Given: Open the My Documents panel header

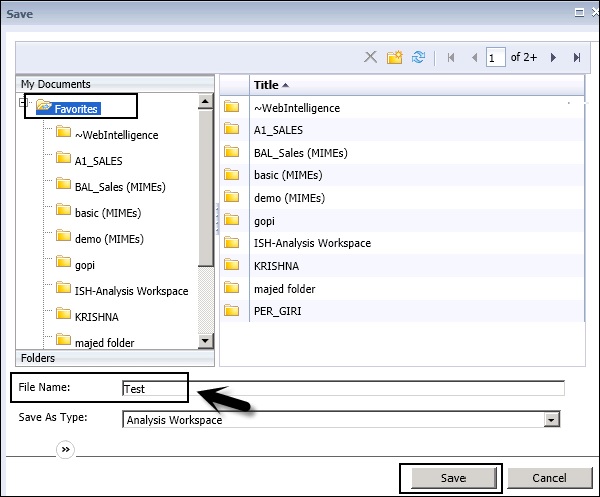Looking at the screenshot, I should pos(115,84).
